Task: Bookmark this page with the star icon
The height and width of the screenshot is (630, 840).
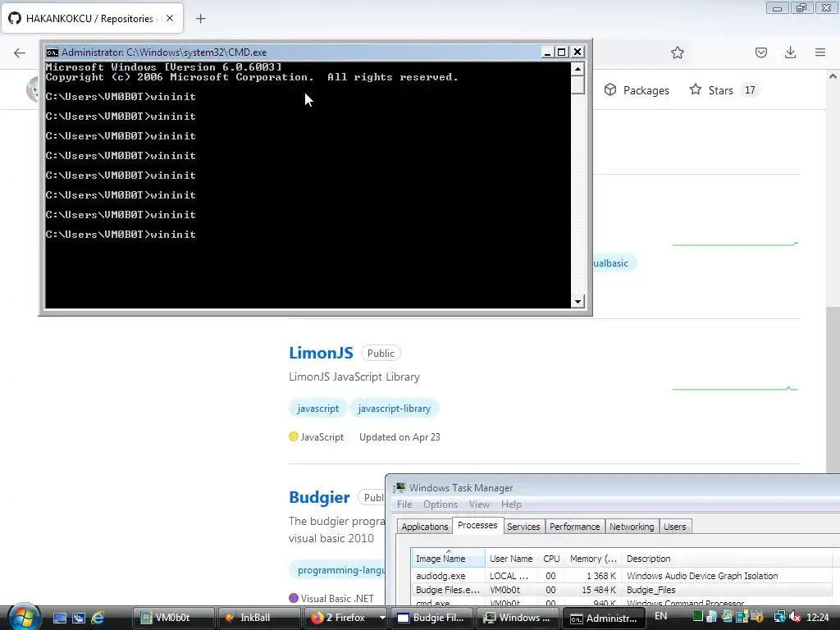Action: (678, 52)
